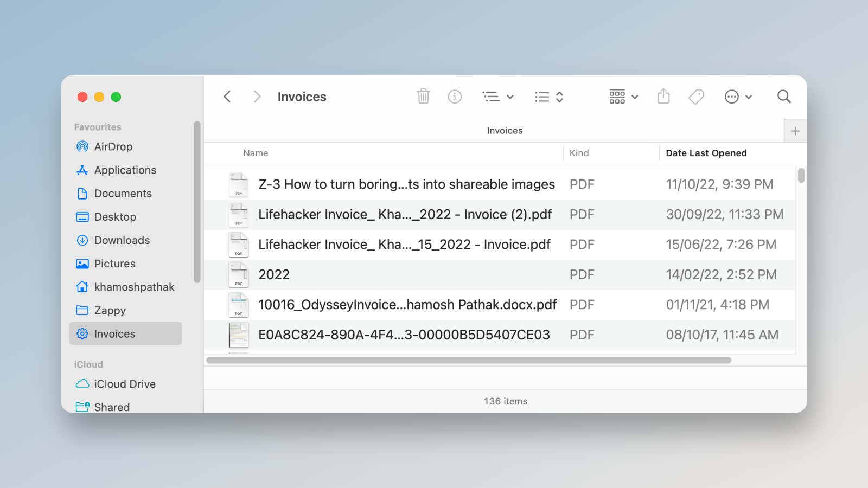
Task: Click the sidebar vertical scrollbar
Action: tap(197, 202)
